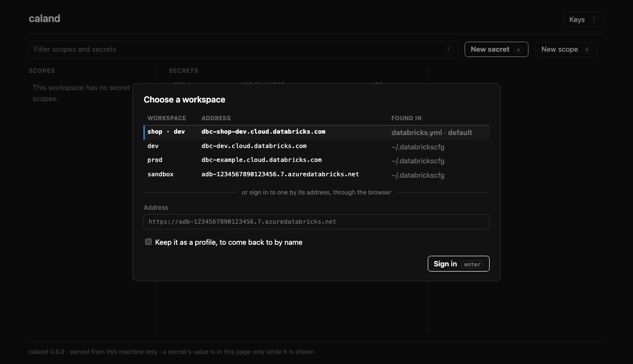Select the sandbox workspace name
633x364 pixels.
(x=161, y=174)
